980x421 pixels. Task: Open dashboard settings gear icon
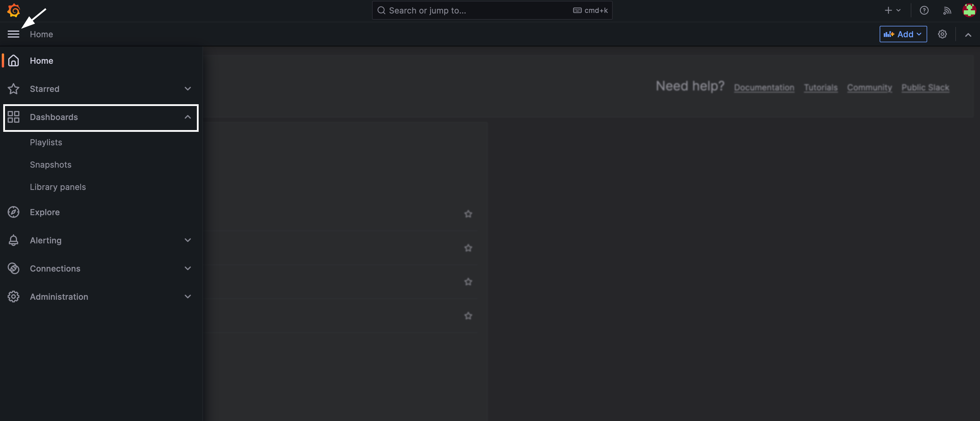942,34
